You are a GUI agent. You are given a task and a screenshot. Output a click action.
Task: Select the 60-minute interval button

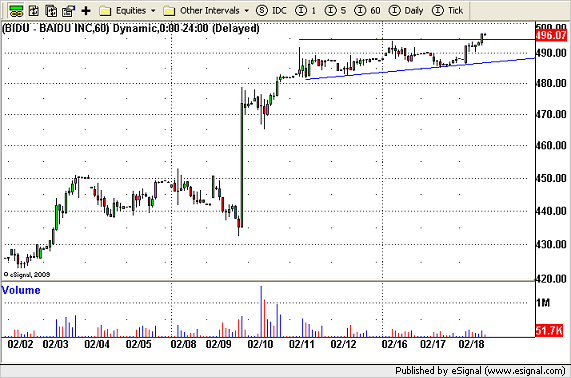[x=367, y=11]
